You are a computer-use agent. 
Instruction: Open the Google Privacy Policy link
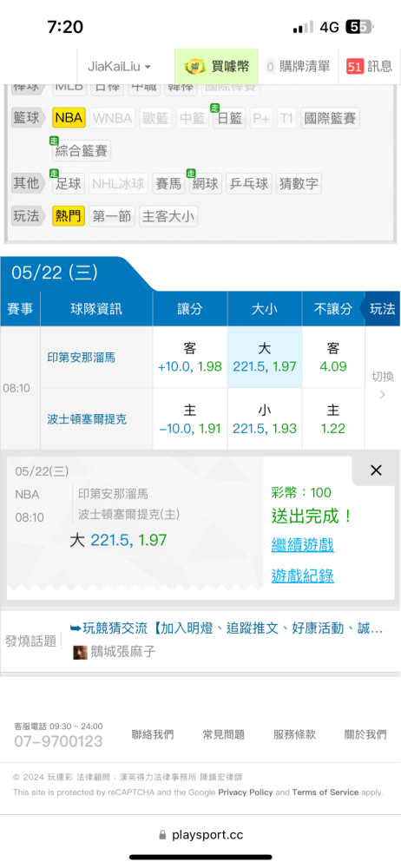click(x=246, y=792)
